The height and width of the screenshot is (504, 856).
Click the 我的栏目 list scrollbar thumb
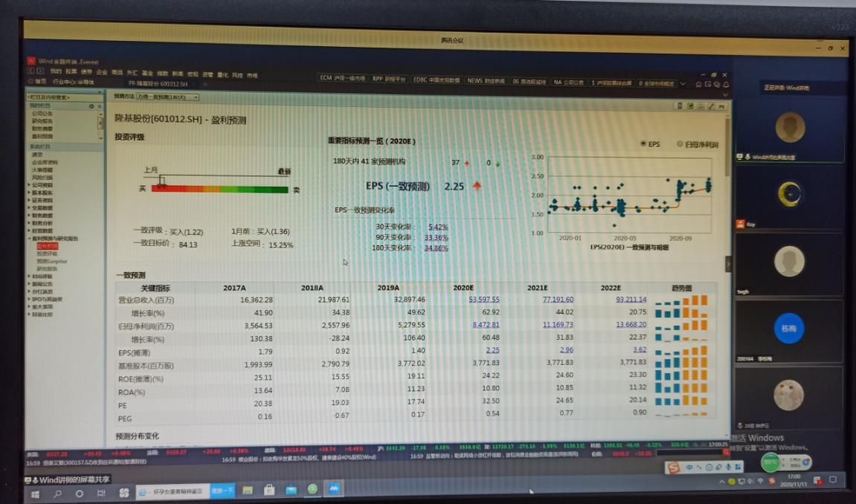100,124
